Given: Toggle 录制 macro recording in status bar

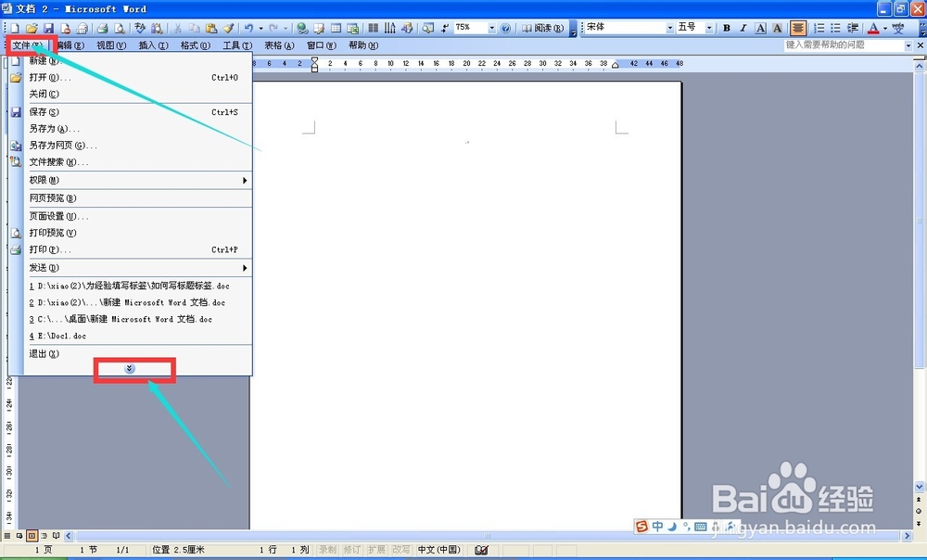Looking at the screenshot, I should (x=327, y=550).
